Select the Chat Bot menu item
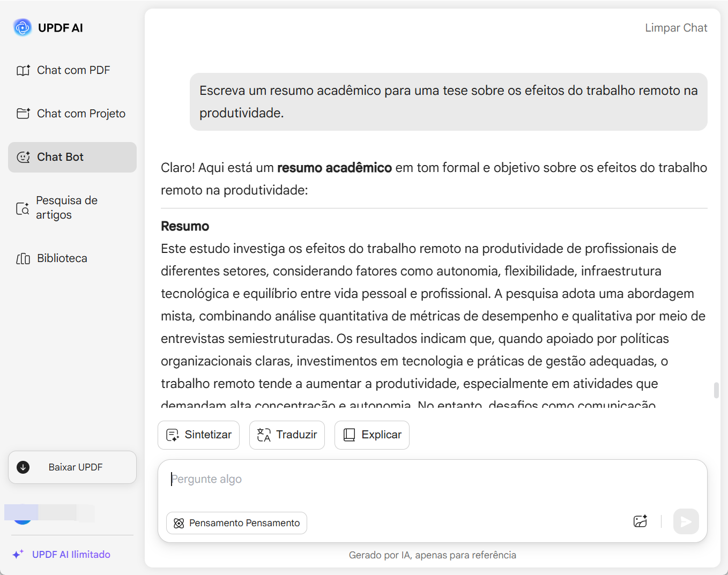The width and height of the screenshot is (728, 575). tap(72, 157)
